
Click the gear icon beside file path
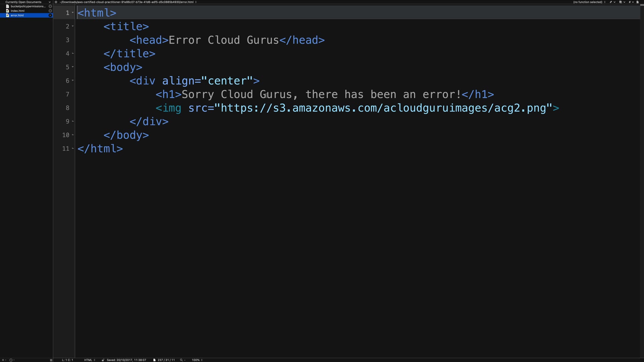coord(56,2)
